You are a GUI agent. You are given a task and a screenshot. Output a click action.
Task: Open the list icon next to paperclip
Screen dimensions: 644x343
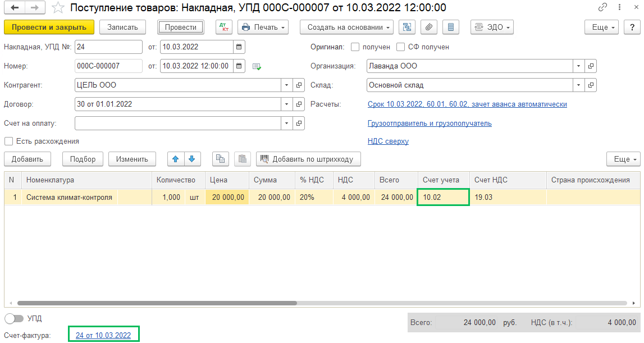(450, 27)
